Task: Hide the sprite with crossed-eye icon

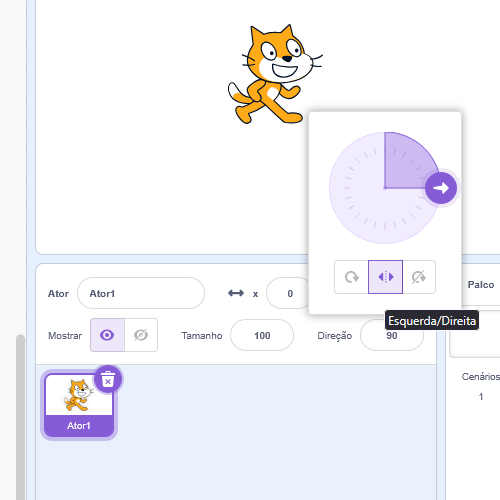Action: click(141, 335)
